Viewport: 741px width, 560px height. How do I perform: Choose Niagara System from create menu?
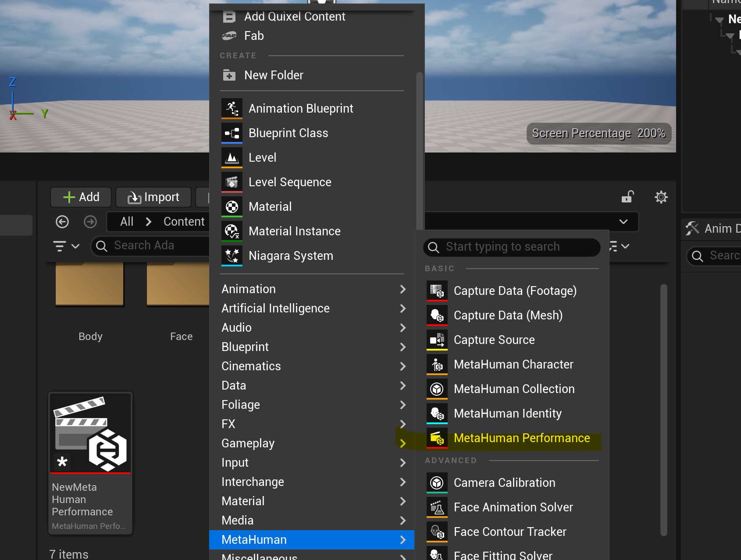coord(312,255)
